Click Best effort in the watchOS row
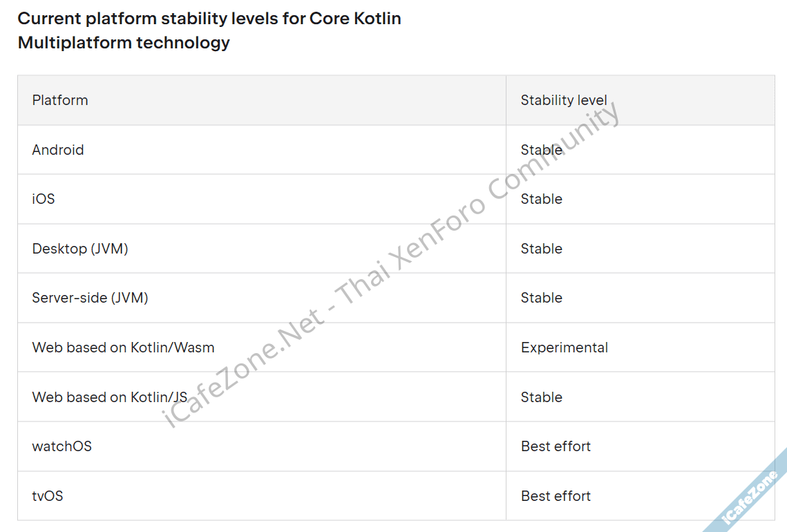The width and height of the screenshot is (787, 532). (x=556, y=446)
